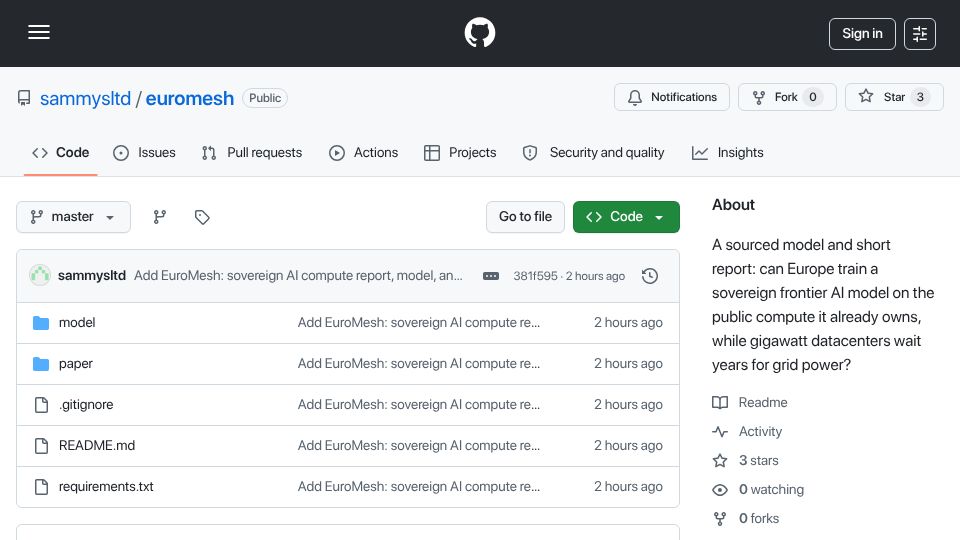Open the Projects tab
This screenshot has width=960, height=540.
click(460, 152)
